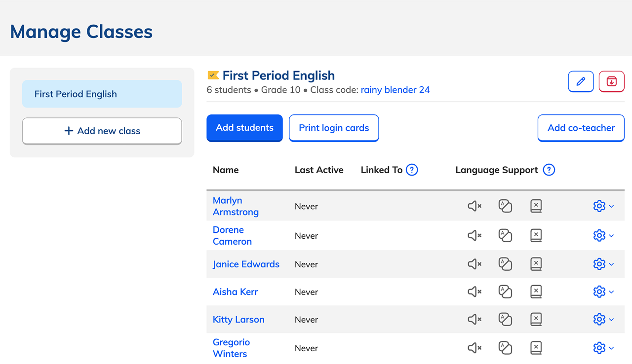Click Print login cards
632x364 pixels.
(334, 127)
